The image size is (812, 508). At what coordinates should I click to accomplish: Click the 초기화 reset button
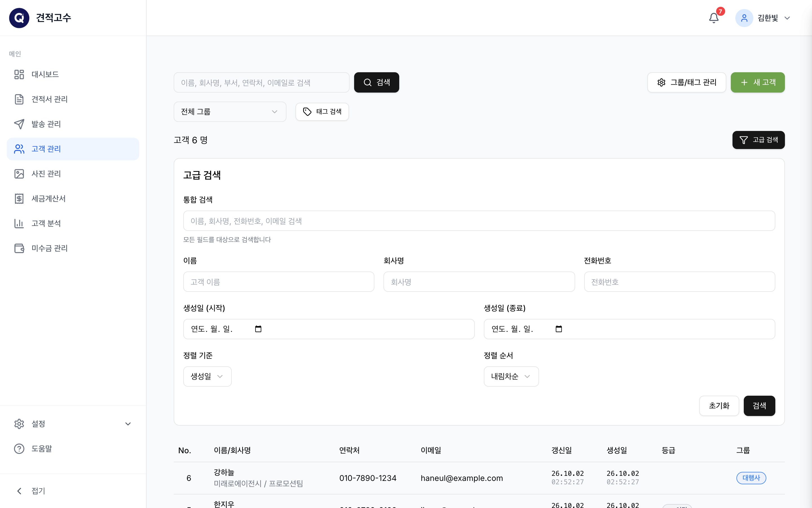click(x=719, y=406)
